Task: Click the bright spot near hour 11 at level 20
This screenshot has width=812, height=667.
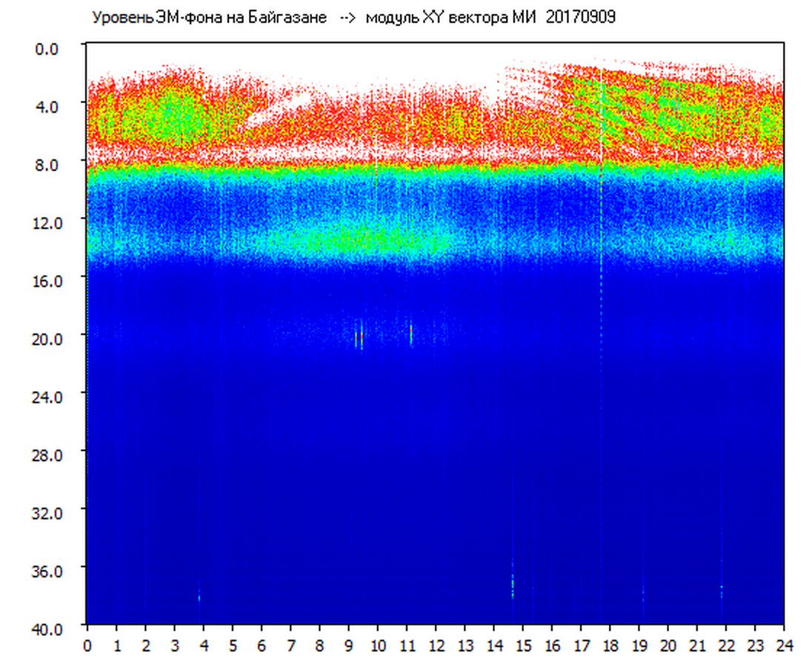Action: pyautogui.click(x=410, y=333)
